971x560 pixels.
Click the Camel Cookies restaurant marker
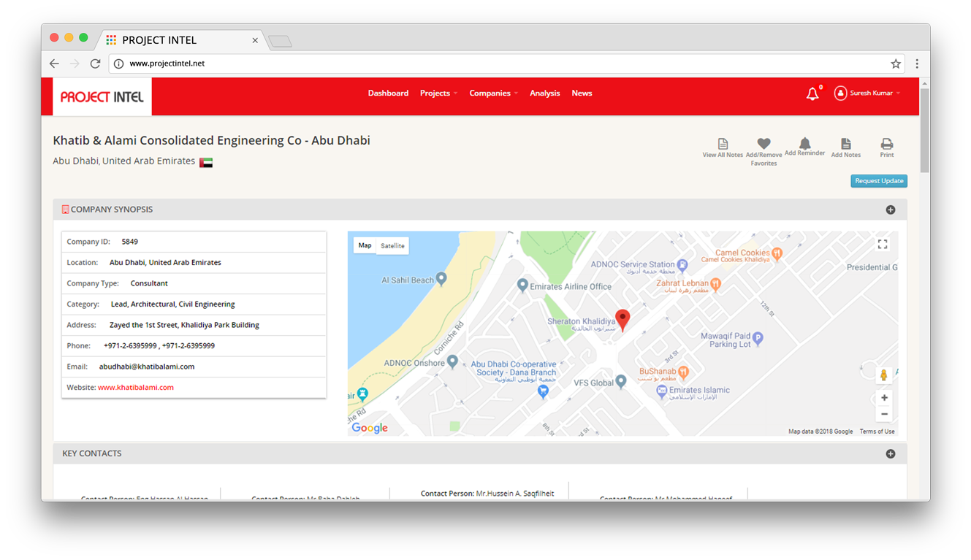pos(777,254)
